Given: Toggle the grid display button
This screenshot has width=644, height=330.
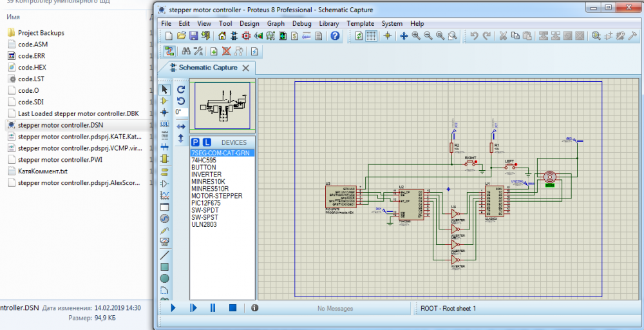Looking at the screenshot, I should (372, 36).
